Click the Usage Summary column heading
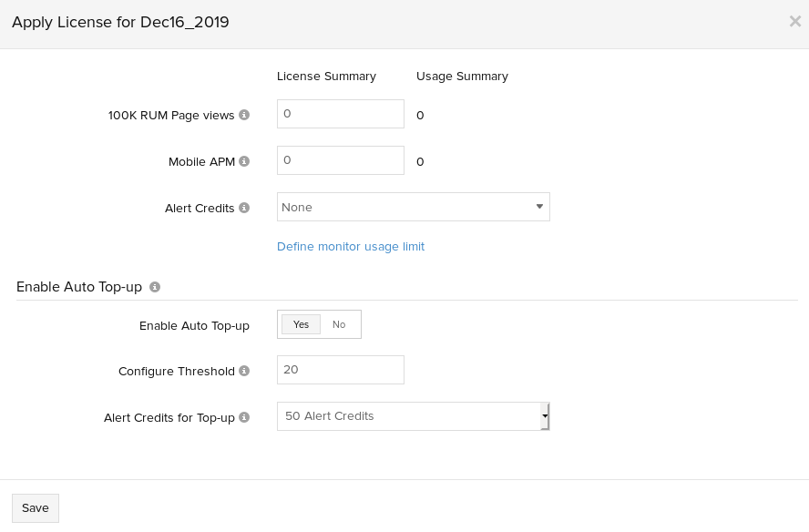Screen dimensions: 809x532 coord(462,77)
